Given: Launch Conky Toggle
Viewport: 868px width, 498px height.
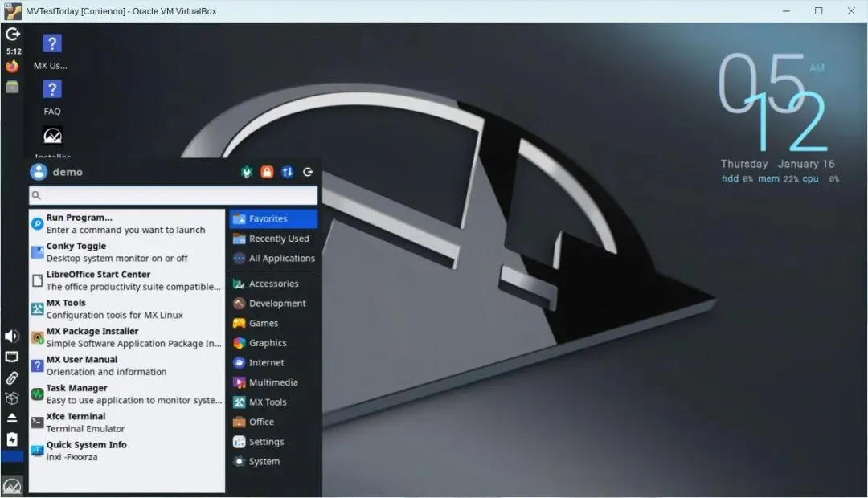Looking at the screenshot, I should (127, 251).
